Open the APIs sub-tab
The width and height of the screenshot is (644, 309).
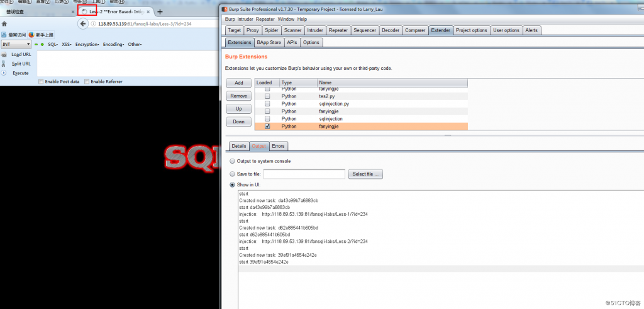pyautogui.click(x=292, y=42)
